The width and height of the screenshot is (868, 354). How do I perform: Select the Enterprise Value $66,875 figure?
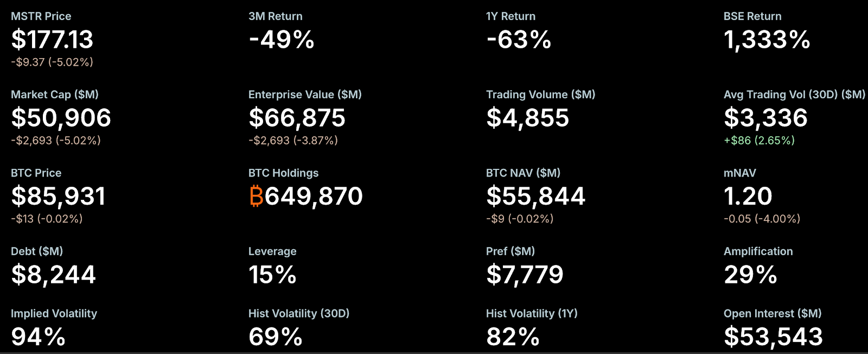click(297, 118)
